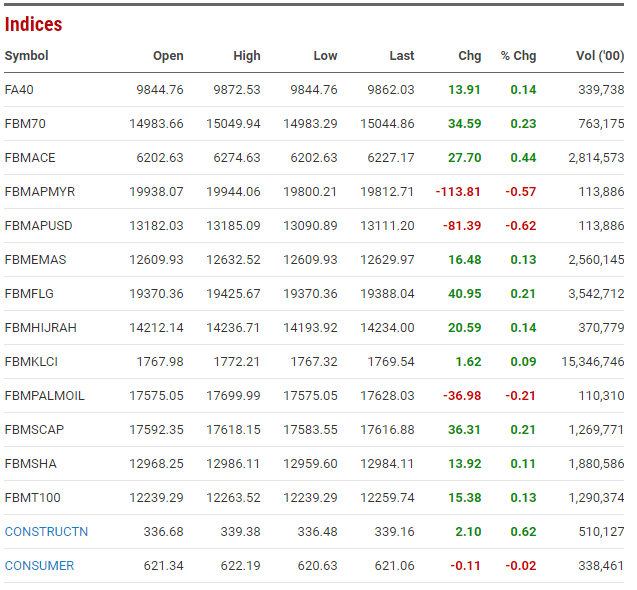Click FBMKLCI volume 15,346,746
The image size is (637, 590).
593,362
